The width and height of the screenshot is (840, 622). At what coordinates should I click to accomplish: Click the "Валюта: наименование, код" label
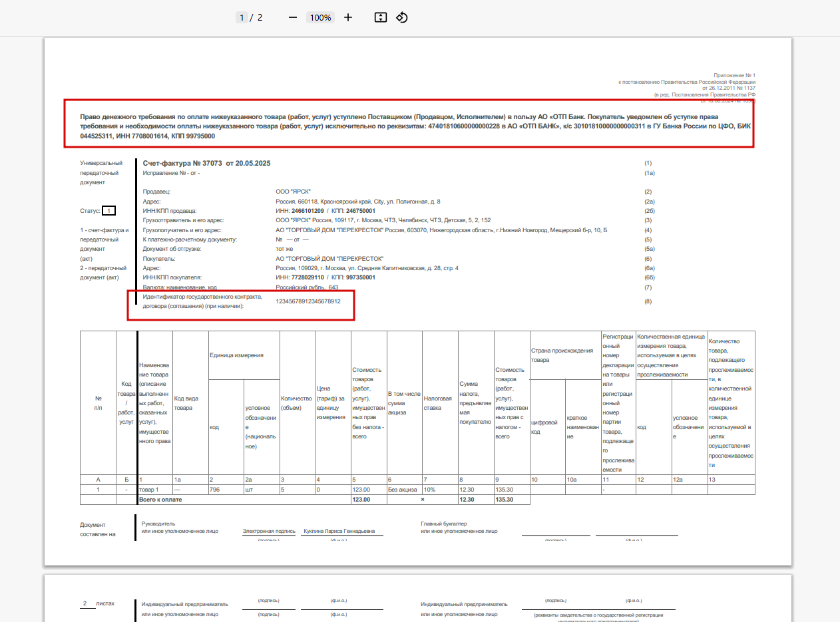tap(180, 287)
